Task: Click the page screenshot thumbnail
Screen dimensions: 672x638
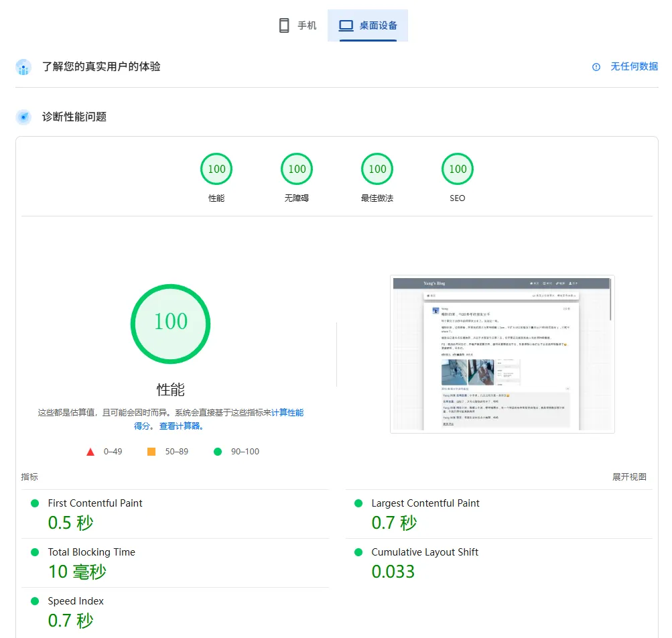Action: pos(502,354)
